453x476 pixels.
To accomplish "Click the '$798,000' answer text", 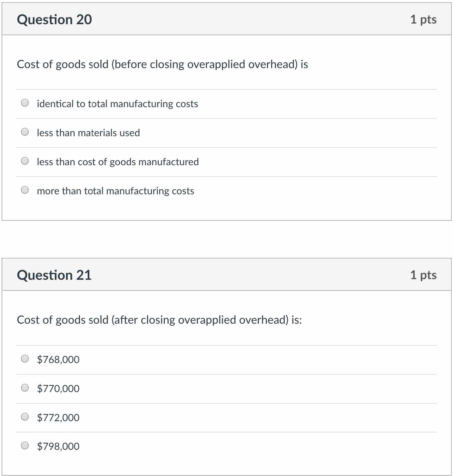I will (58, 446).
